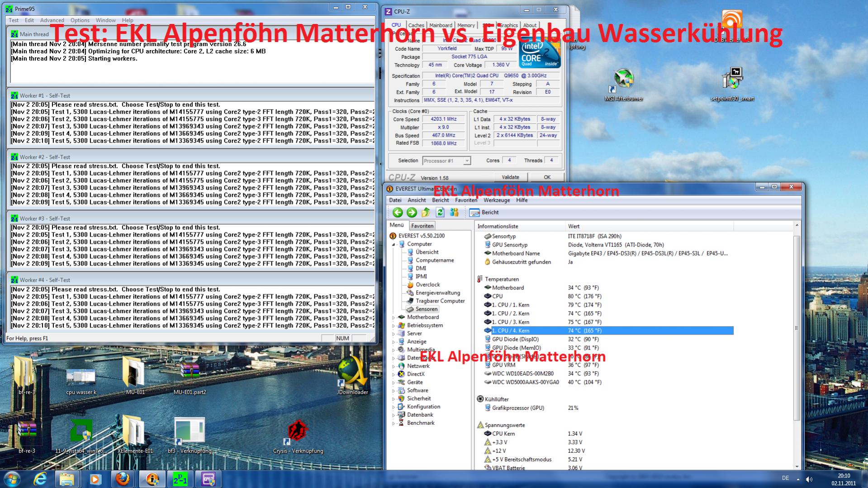Click the 'Worker #3 - Self-Test' title bar

(x=191, y=219)
